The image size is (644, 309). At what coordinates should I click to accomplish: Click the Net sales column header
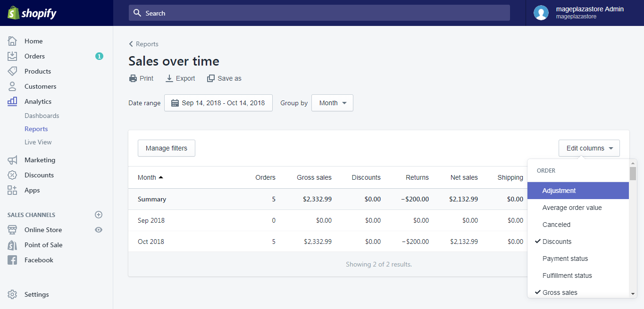pos(464,177)
